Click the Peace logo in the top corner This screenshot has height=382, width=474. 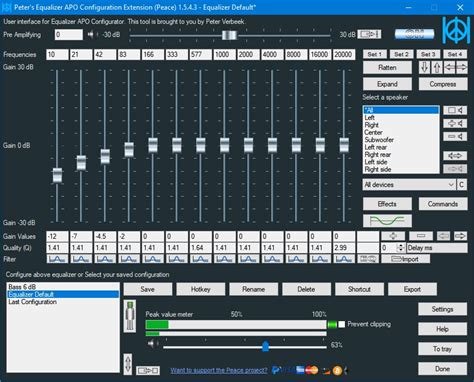[x=455, y=30]
